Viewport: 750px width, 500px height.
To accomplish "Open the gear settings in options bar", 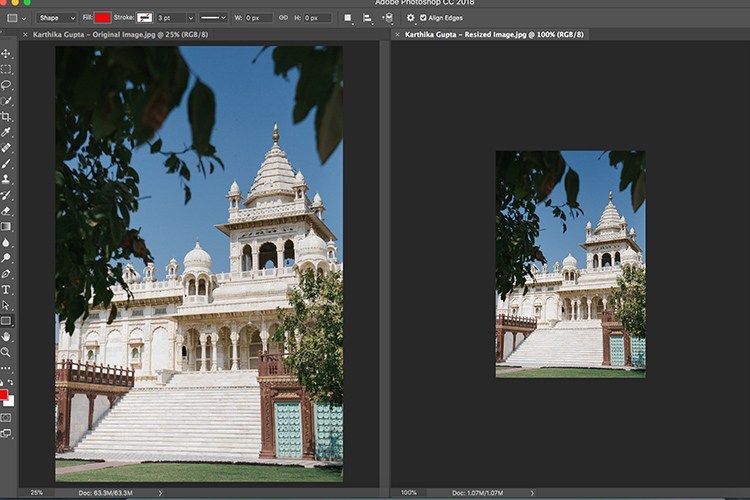I will pos(410,18).
